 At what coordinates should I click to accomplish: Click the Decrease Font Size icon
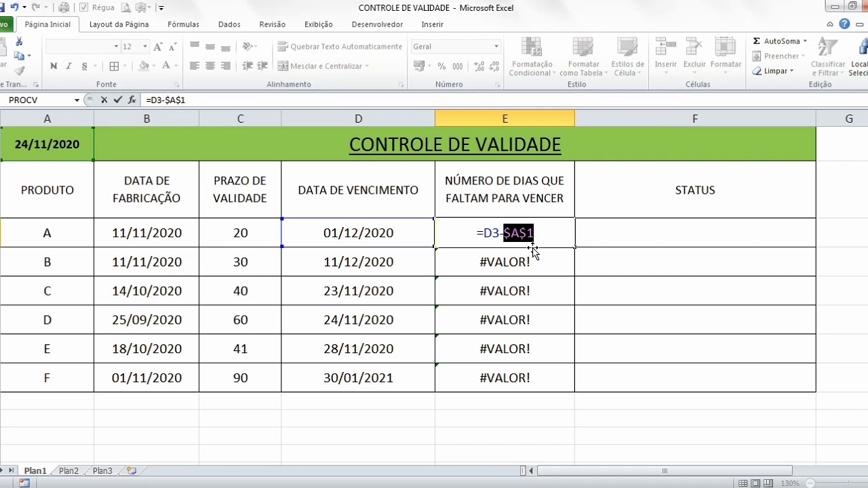click(x=174, y=47)
